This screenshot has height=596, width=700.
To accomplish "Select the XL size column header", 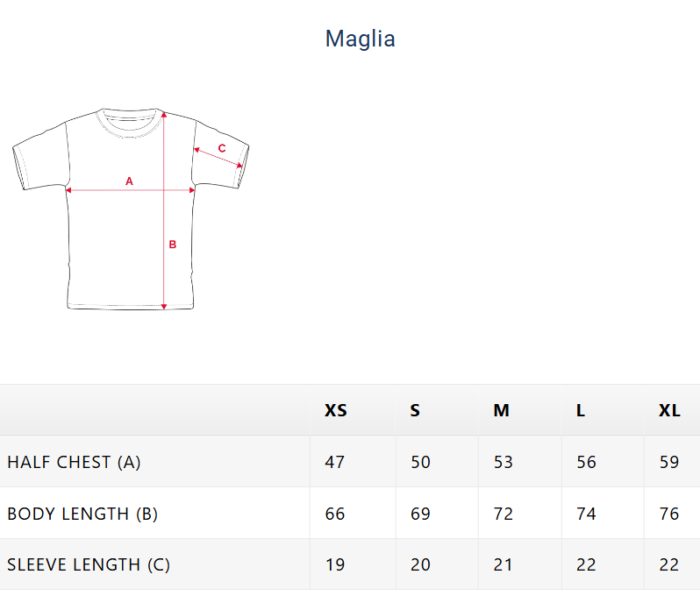I will pos(669,410).
